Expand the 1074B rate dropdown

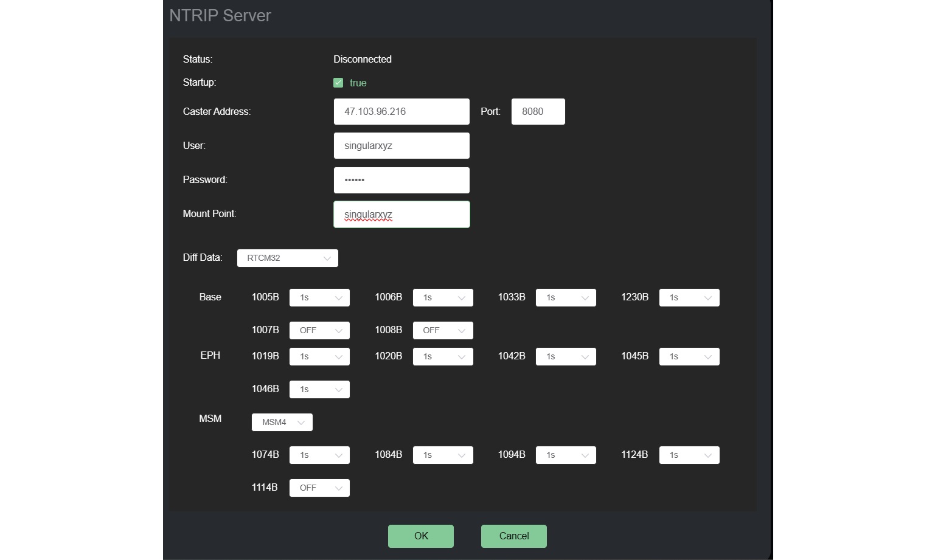(x=319, y=455)
